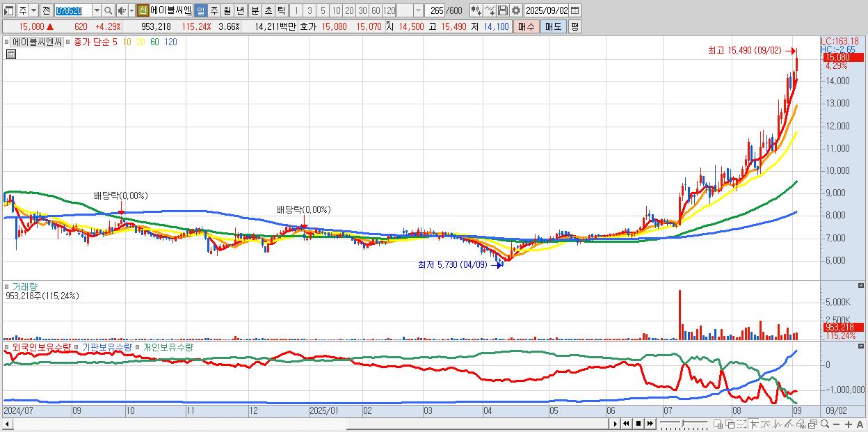Click the save chart floppy disk icon
This screenshot has height=432, width=868.
pyautogui.click(x=503, y=10)
